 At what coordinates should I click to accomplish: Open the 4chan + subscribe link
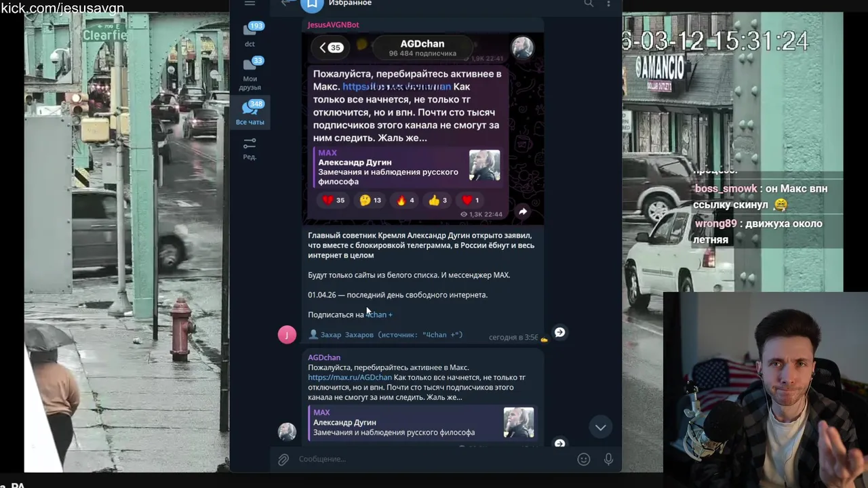tap(379, 314)
